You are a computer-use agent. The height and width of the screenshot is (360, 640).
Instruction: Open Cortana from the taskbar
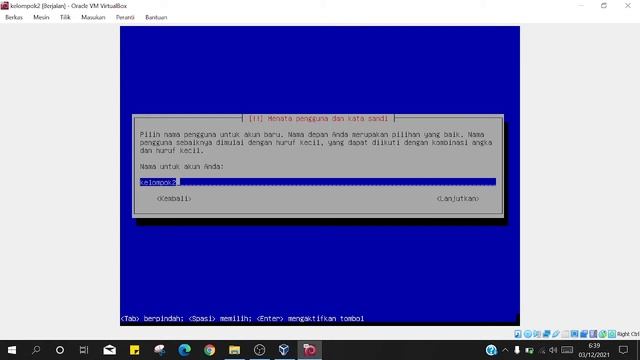(x=60, y=350)
